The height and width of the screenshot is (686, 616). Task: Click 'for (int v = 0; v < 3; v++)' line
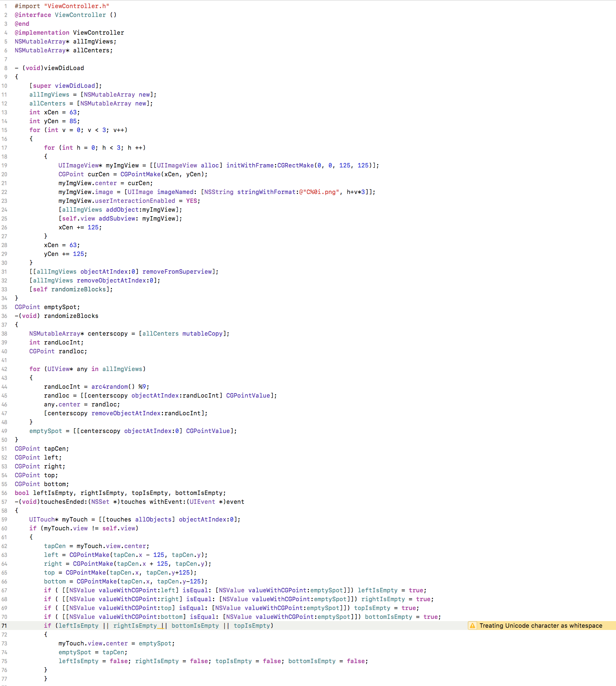point(79,130)
